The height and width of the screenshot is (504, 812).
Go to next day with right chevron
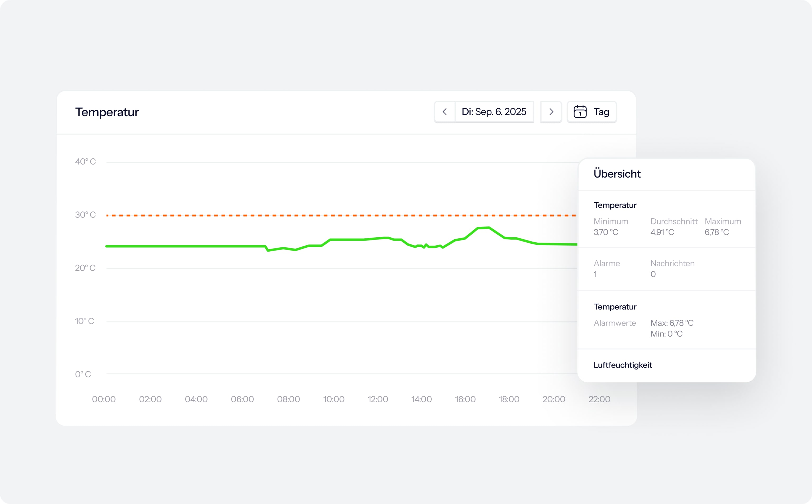pyautogui.click(x=551, y=112)
